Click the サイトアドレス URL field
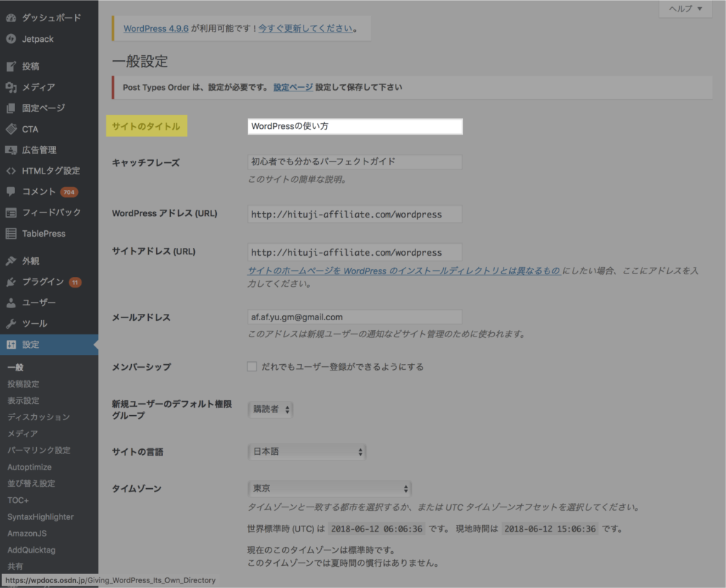The image size is (726, 588). click(x=355, y=252)
